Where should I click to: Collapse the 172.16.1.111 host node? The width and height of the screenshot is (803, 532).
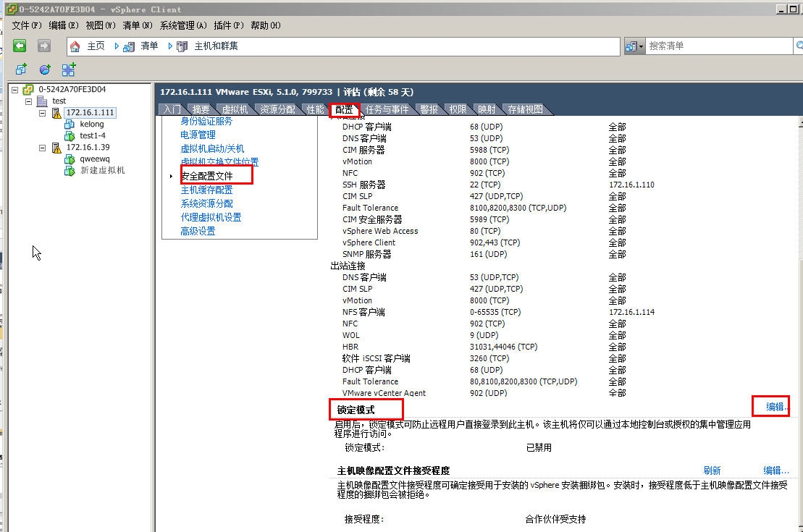[43, 113]
